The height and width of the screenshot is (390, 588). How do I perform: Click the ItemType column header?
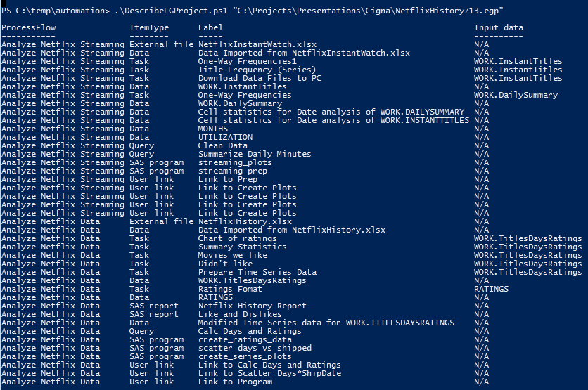(149, 27)
